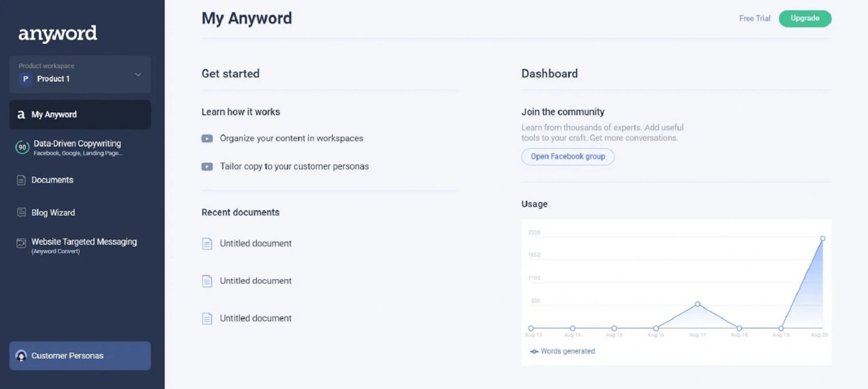This screenshot has height=389, width=868.
Task: Open the third Untitled document
Action: pyautogui.click(x=255, y=318)
